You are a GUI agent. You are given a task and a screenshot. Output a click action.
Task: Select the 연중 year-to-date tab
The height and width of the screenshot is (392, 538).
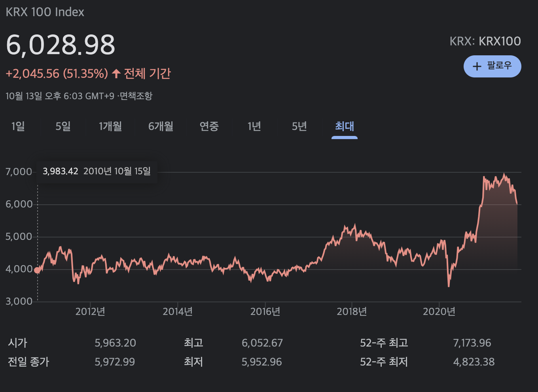coord(209,126)
